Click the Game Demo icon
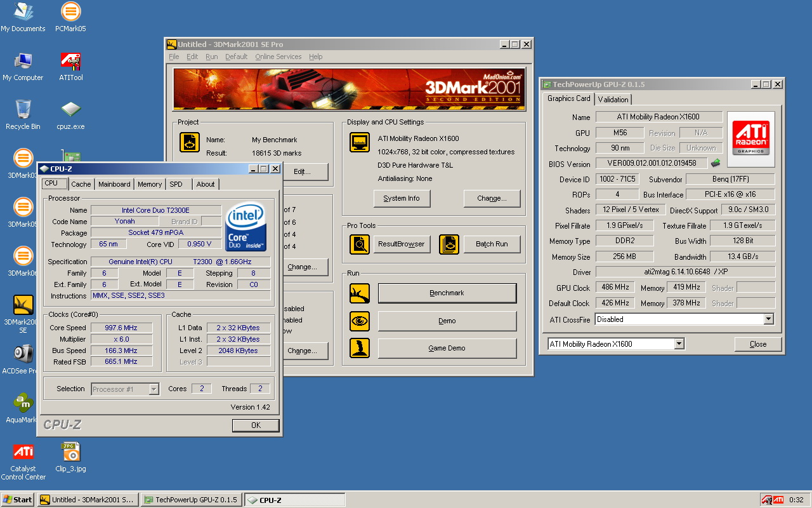The width and height of the screenshot is (812, 508). (x=360, y=348)
